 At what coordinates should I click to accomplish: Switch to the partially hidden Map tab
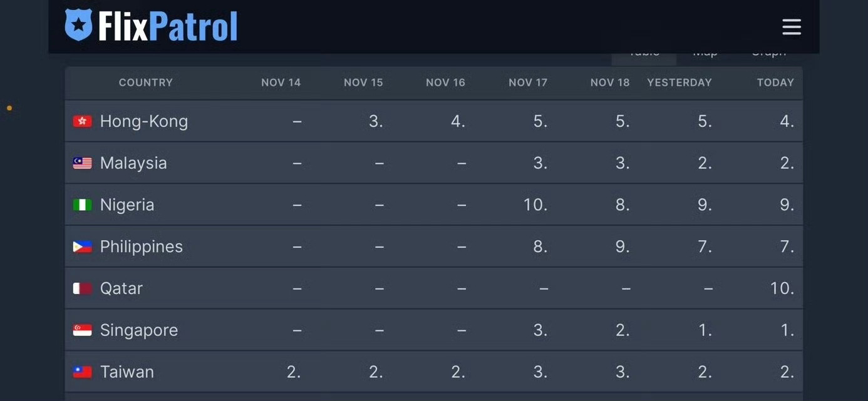coord(705,55)
